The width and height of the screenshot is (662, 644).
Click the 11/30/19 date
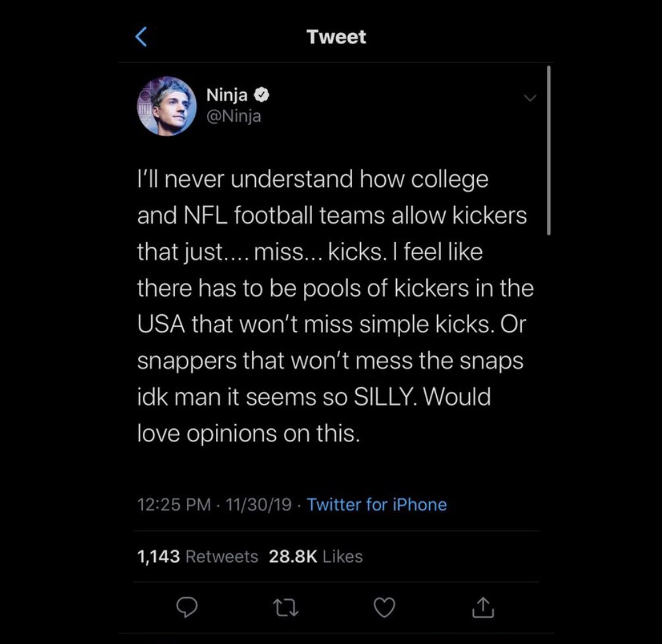[258, 505]
